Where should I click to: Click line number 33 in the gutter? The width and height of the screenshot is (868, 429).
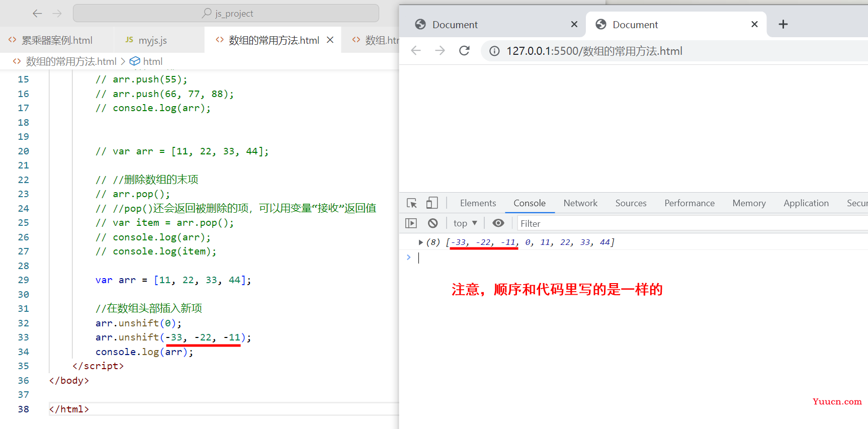coord(24,337)
